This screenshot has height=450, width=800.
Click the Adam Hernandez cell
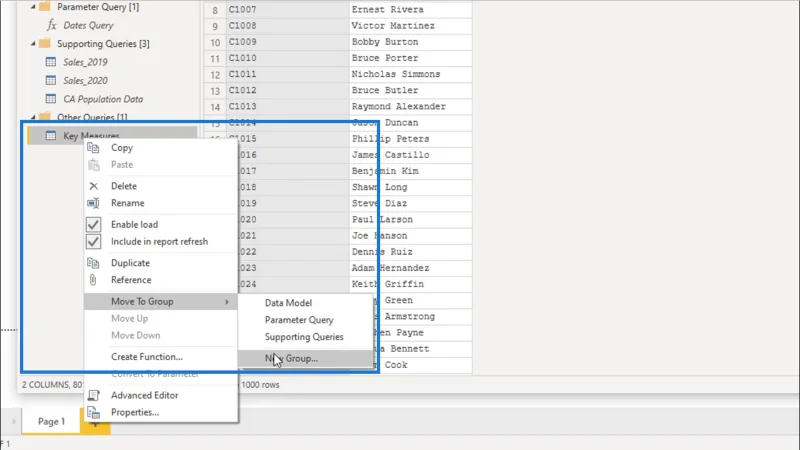tap(411, 268)
